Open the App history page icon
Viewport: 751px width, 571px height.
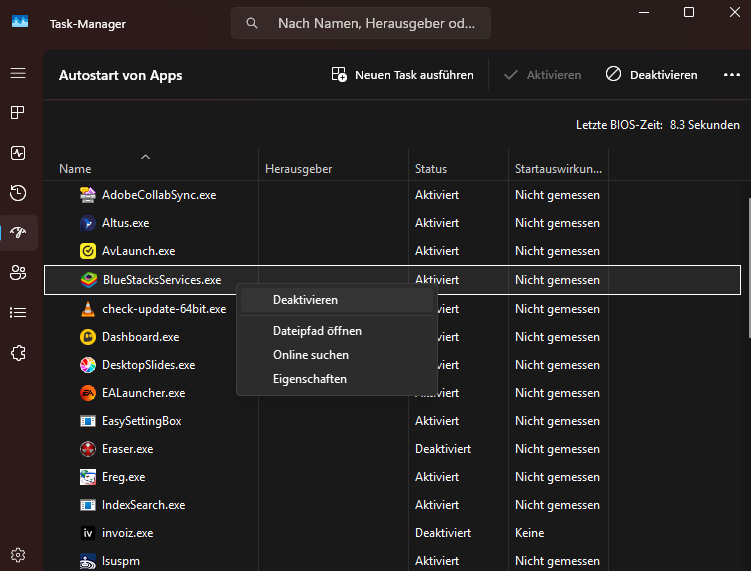(x=18, y=193)
